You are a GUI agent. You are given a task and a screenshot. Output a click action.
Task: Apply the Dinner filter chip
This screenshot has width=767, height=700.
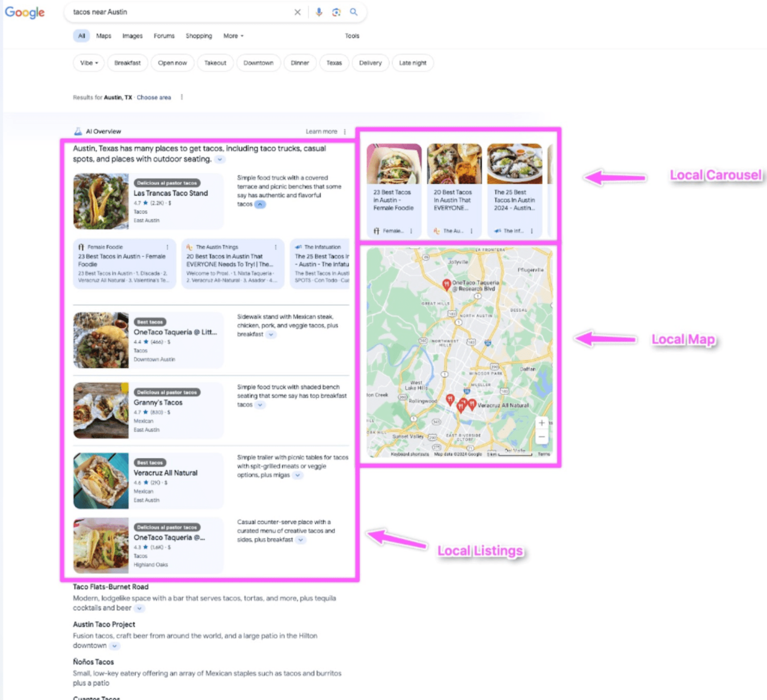click(x=300, y=63)
